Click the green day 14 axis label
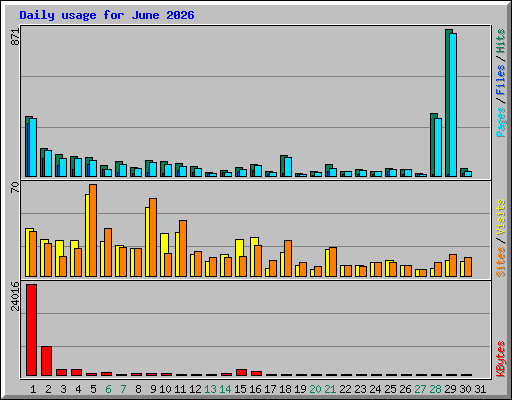The image size is (512, 400). (225, 389)
